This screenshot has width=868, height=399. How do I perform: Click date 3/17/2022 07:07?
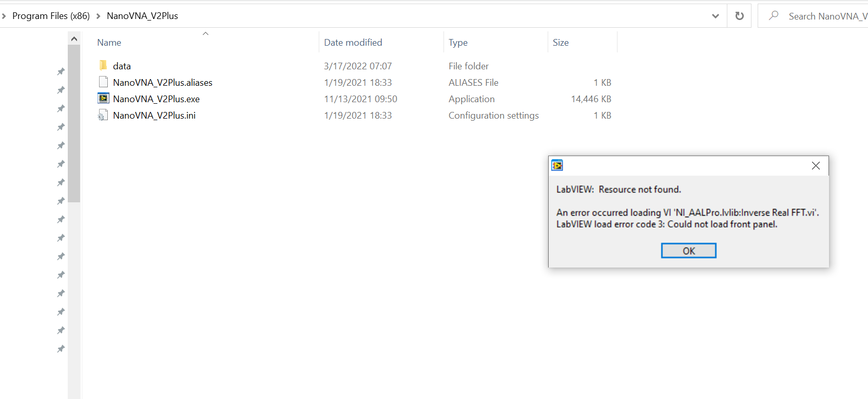(x=358, y=66)
